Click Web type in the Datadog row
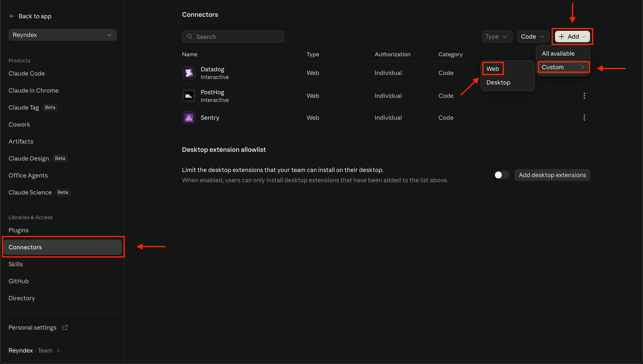 [x=313, y=73]
